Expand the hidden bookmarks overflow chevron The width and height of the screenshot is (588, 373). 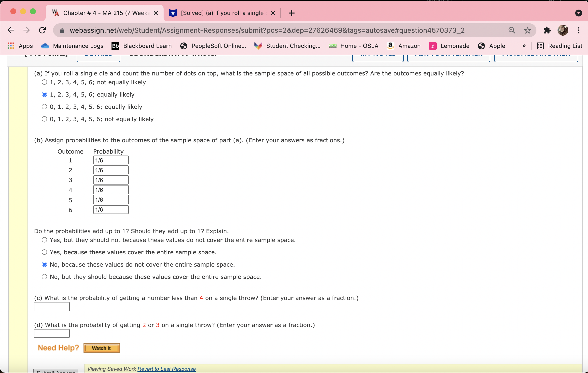[x=524, y=46]
